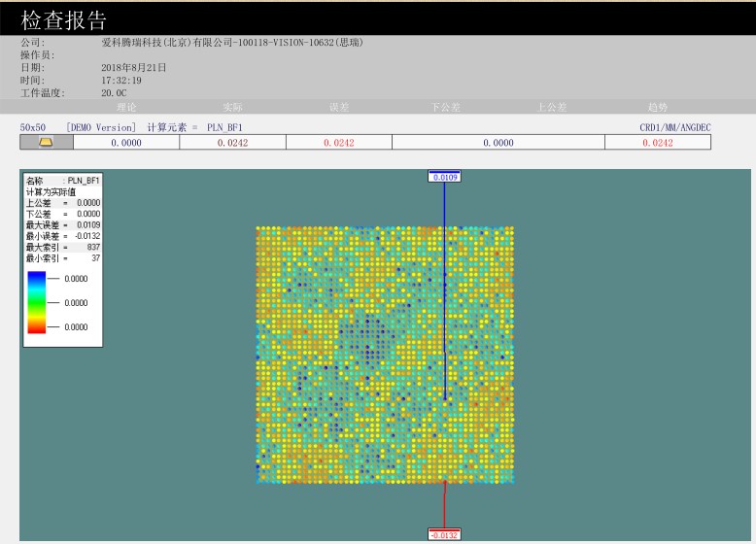Viewport: 756px width, 544px height.
Task: Click the company name text in header
Action: point(232,43)
